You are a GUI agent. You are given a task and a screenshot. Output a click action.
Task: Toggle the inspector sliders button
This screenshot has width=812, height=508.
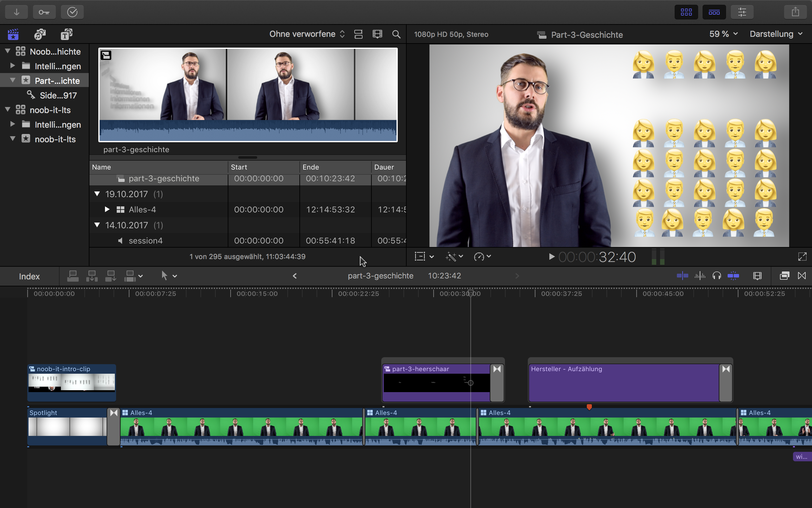coord(742,12)
